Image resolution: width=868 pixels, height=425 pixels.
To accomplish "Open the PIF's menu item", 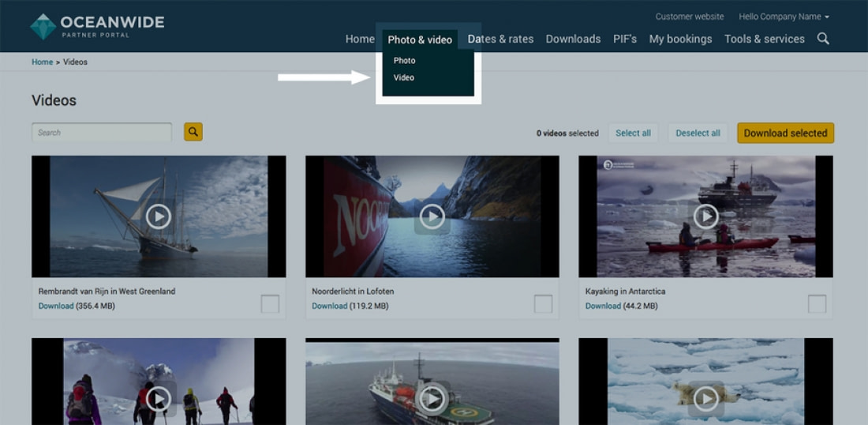I will coord(625,39).
